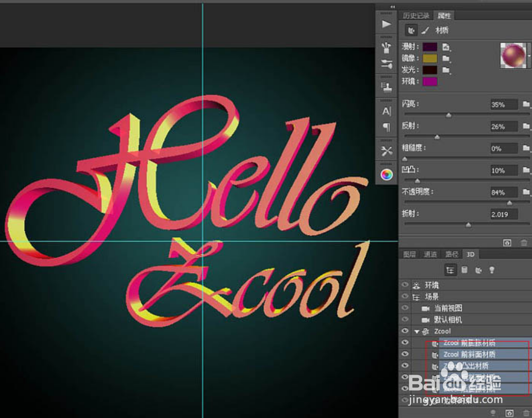Click the 凹凸 bump slider handle

pyautogui.click(x=418, y=181)
